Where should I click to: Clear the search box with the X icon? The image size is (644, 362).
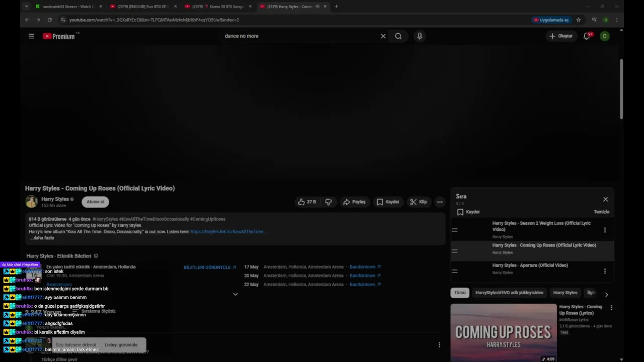pos(383,36)
